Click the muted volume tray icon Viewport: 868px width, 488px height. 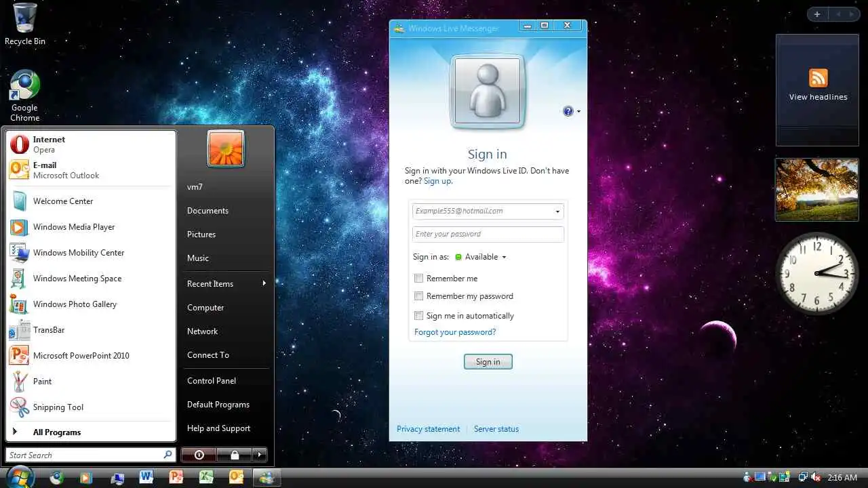[x=816, y=478]
